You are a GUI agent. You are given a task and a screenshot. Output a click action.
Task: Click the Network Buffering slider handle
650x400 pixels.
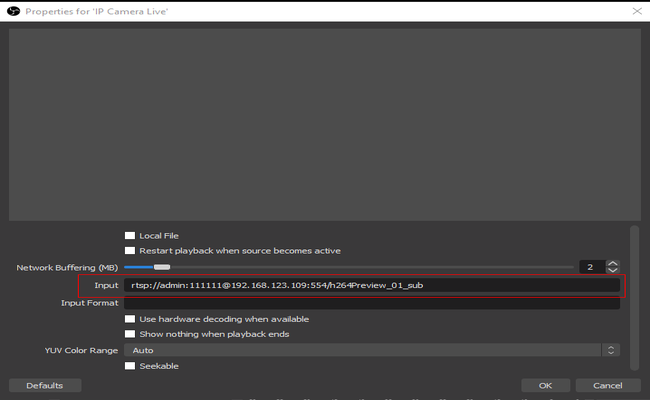tap(161, 267)
